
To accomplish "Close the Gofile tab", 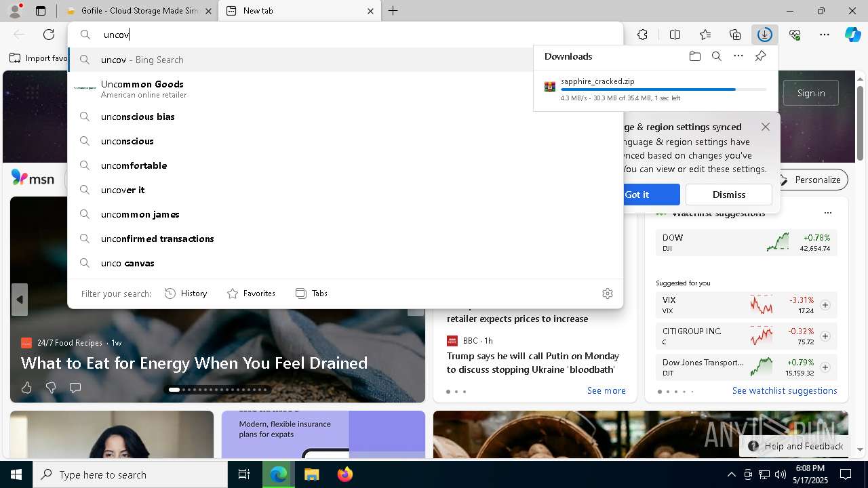I will pos(208,11).
